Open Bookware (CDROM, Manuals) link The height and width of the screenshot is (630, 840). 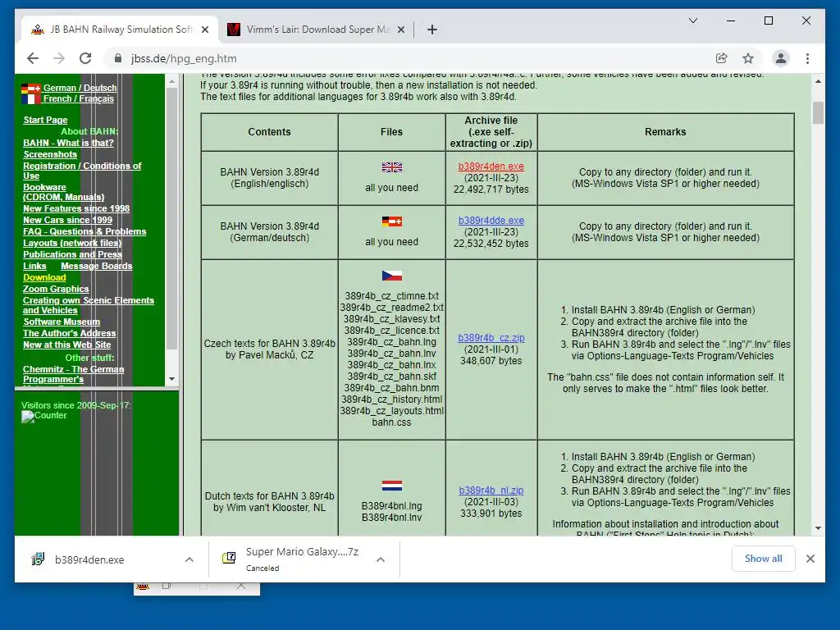pyautogui.click(x=63, y=192)
